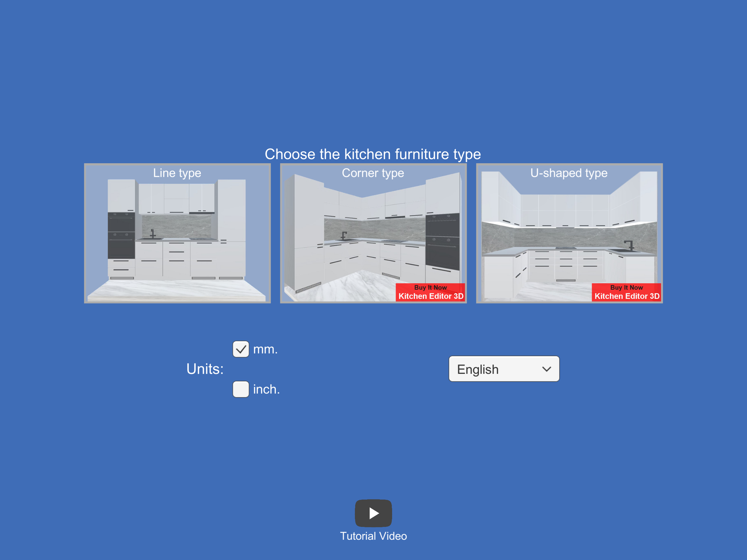747x560 pixels.
Task: Choose the Corner type kitchen layout
Action: point(373,233)
